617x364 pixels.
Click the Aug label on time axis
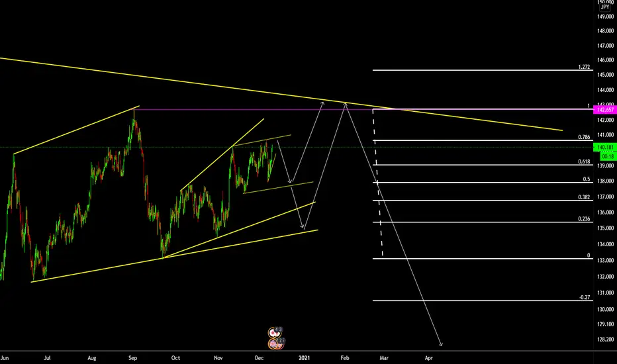(91, 357)
